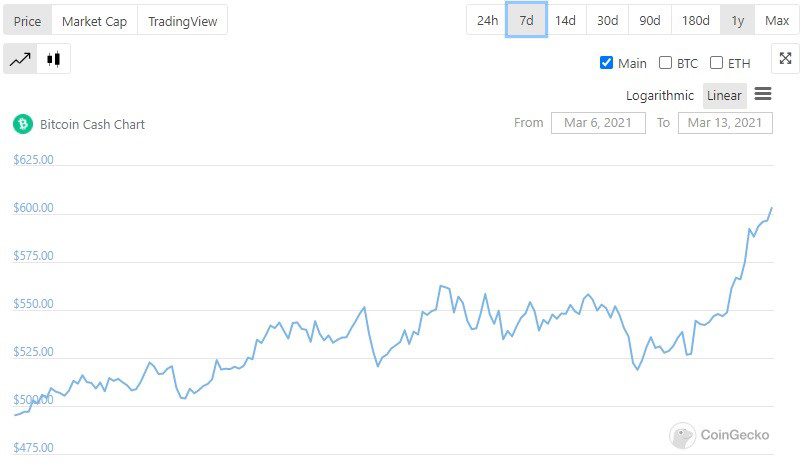Click the Bitcoin Cash logo icon

click(x=22, y=124)
